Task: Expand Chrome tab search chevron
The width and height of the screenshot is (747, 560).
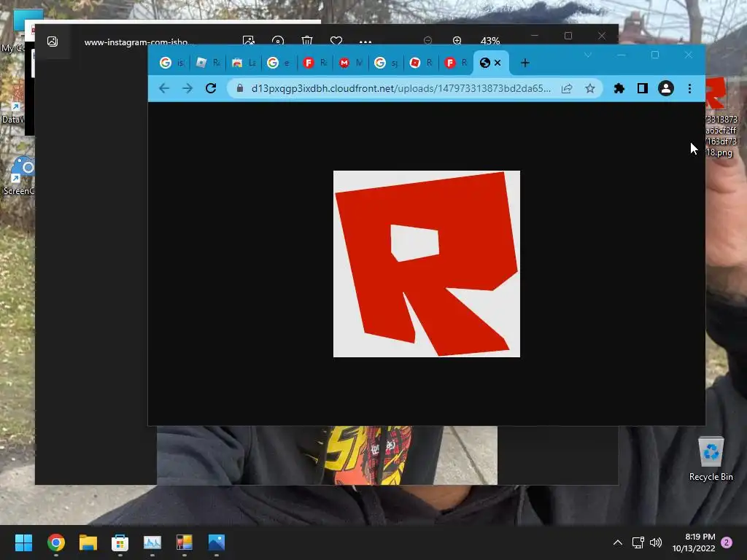Action: (x=588, y=55)
